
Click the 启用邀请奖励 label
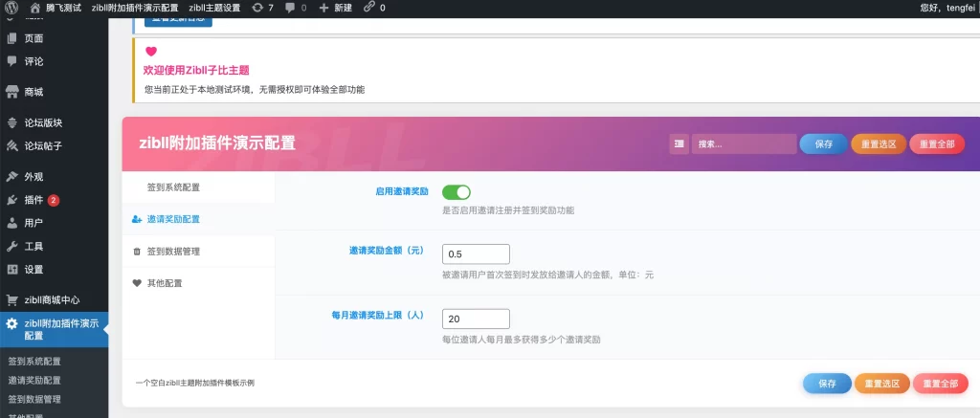tap(402, 191)
